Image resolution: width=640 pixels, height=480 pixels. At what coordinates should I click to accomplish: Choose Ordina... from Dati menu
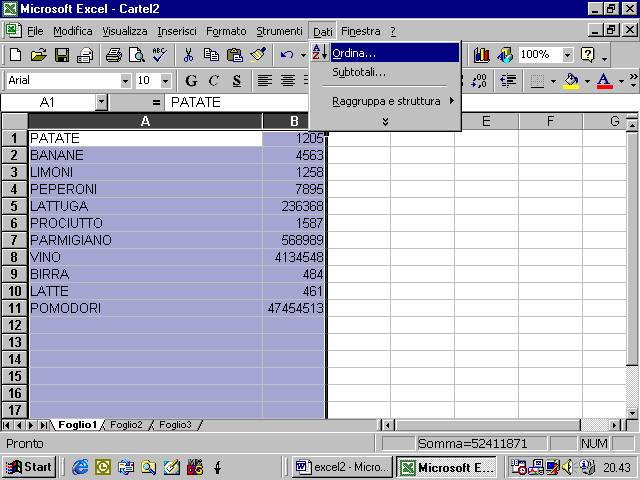[385, 53]
